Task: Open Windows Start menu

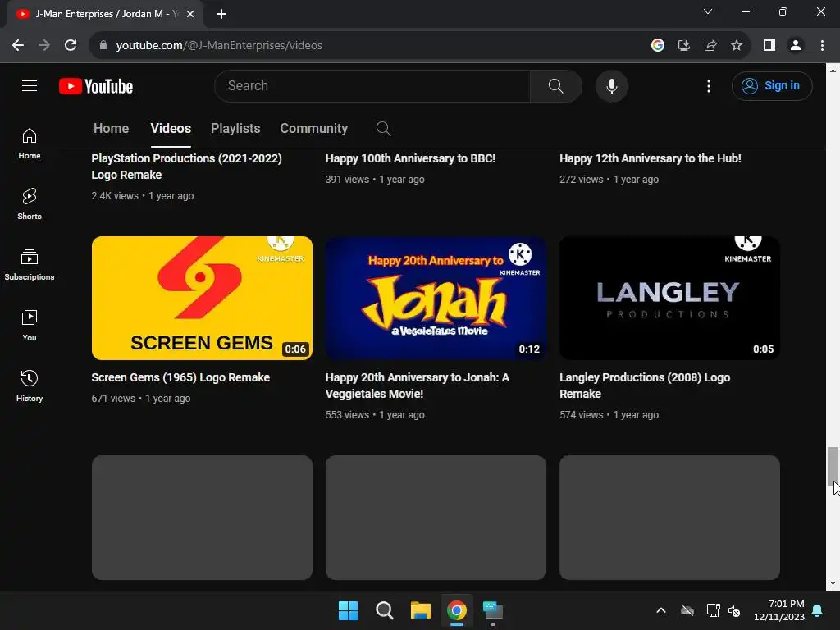Action: (348, 610)
